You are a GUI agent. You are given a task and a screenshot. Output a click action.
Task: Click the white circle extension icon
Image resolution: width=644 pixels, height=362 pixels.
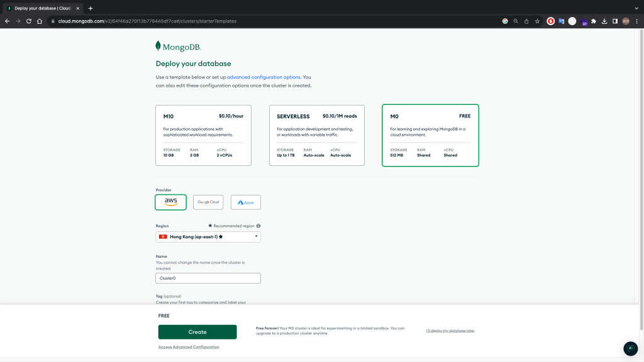point(572,21)
